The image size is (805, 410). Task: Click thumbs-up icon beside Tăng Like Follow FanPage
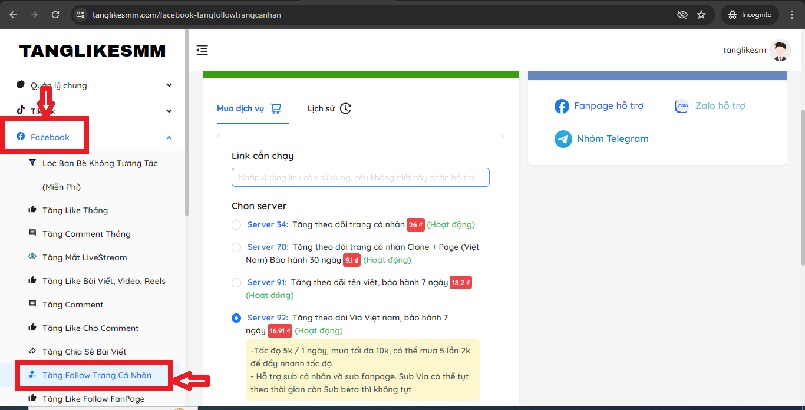point(32,398)
